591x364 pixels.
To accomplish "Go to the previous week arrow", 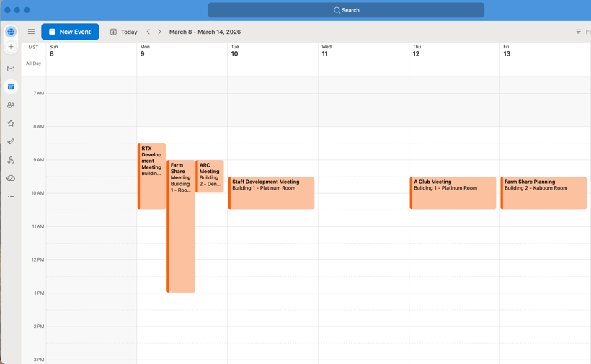I will 148,32.
